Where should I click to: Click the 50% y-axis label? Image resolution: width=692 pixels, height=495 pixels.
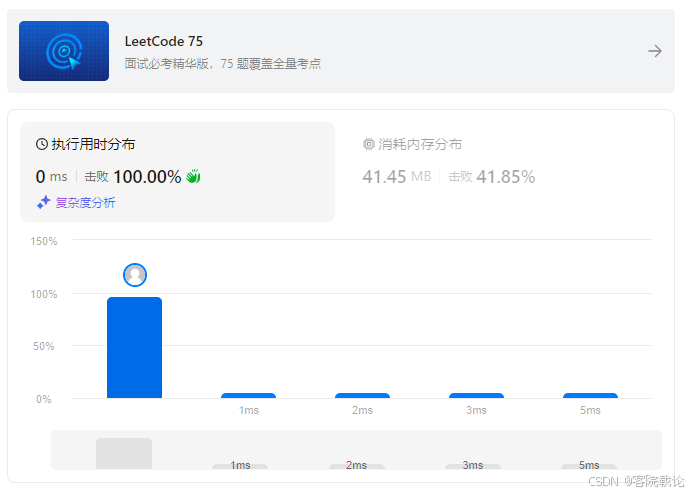point(44,346)
